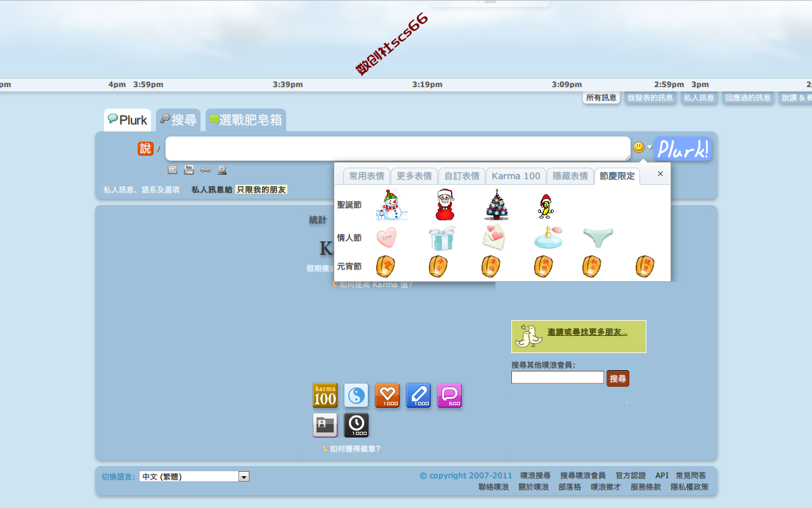Insert the love letter envelope emoticon
Image resolution: width=812 pixels, height=508 pixels.
pyautogui.click(x=494, y=237)
